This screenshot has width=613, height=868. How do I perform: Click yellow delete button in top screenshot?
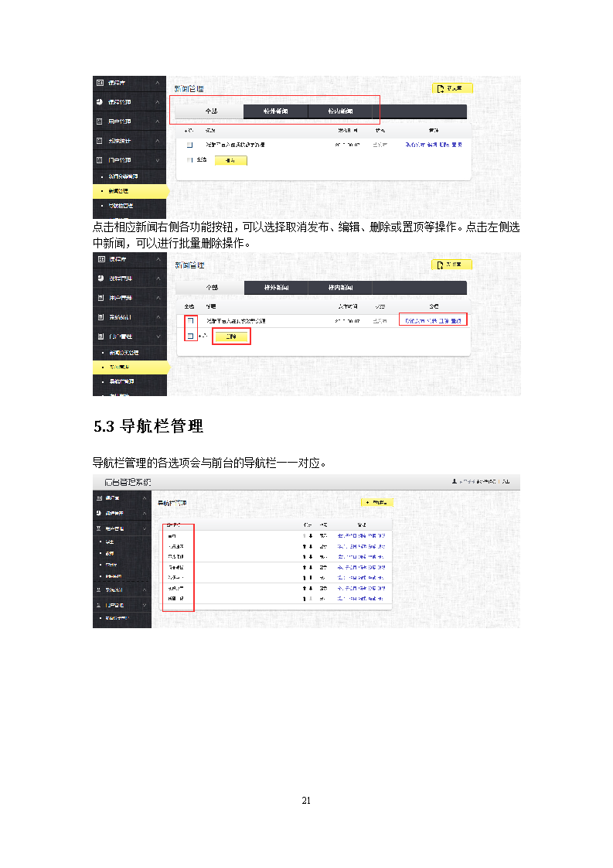pyautogui.click(x=230, y=161)
